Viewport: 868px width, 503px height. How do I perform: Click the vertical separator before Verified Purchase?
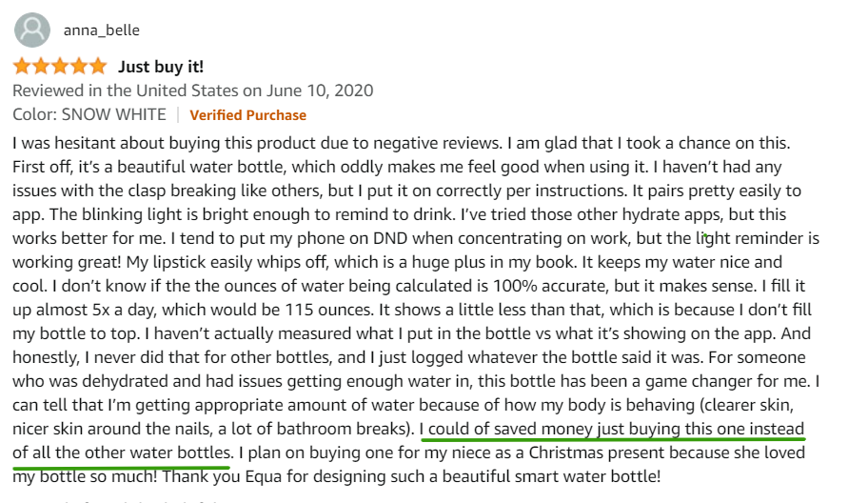(178, 114)
